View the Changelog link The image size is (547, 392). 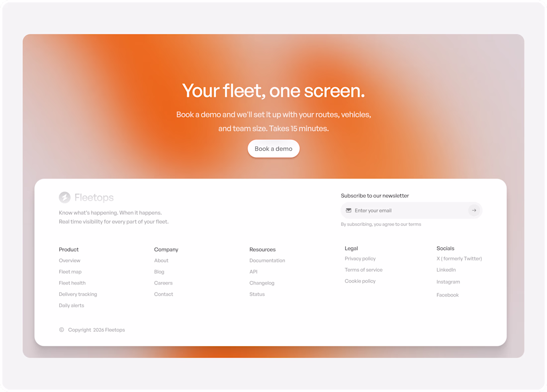coord(262,283)
